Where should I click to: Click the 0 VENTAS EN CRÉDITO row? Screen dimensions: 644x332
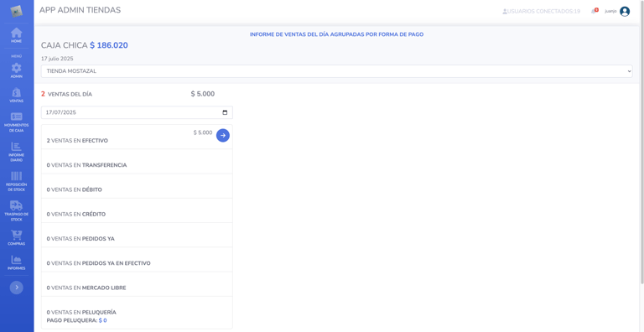[x=137, y=210]
